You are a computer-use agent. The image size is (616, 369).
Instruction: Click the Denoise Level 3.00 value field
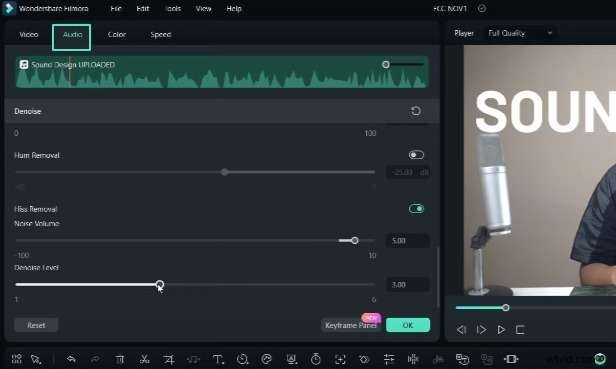coord(408,285)
